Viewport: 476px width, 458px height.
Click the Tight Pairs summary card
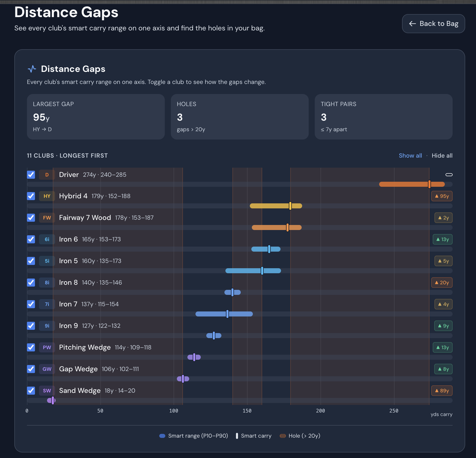pos(384,117)
